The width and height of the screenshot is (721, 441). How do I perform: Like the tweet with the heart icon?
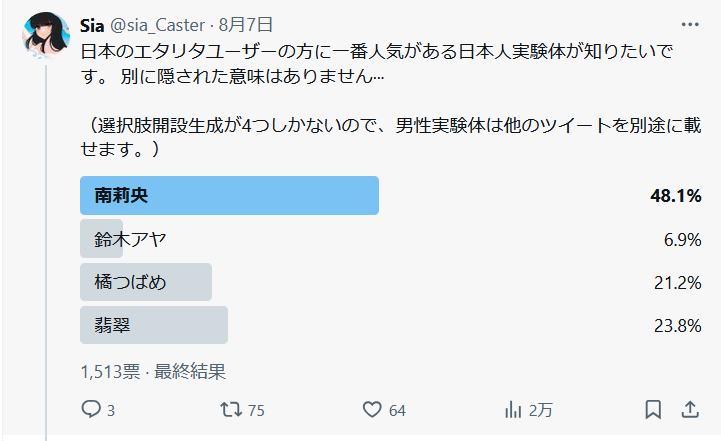tap(373, 409)
